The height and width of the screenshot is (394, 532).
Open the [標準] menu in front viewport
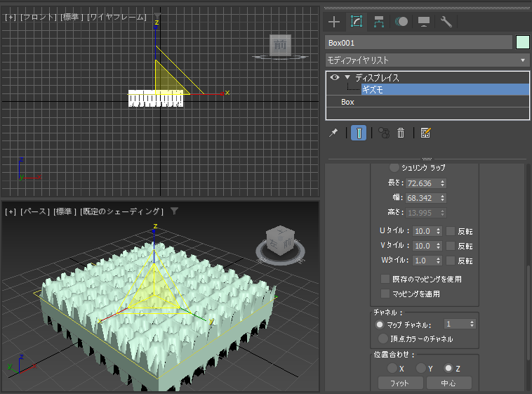click(72, 17)
